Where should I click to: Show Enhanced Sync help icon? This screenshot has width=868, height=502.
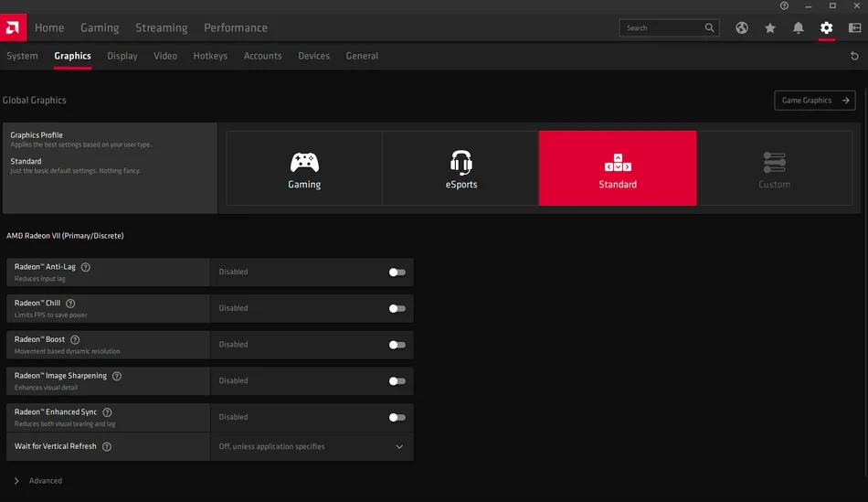click(108, 412)
